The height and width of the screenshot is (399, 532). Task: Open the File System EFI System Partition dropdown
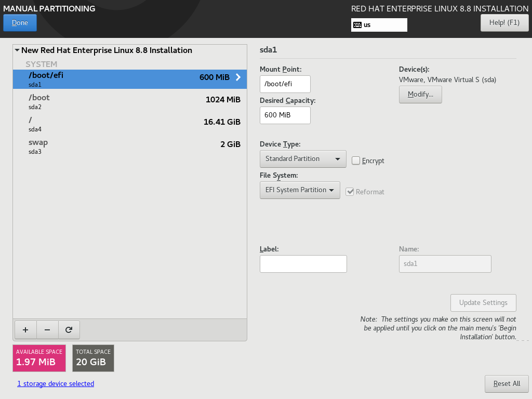[x=300, y=190]
